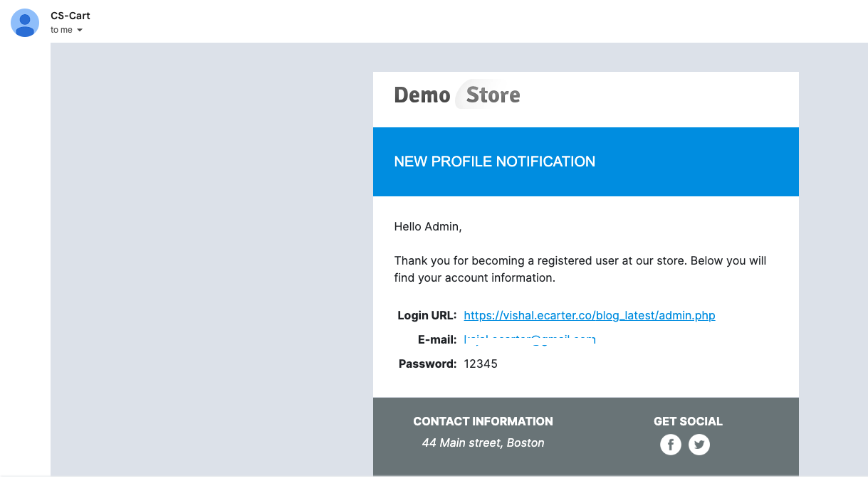Image resolution: width=868 pixels, height=488 pixels.
Task: Open the Facebook social icon
Action: tap(670, 445)
